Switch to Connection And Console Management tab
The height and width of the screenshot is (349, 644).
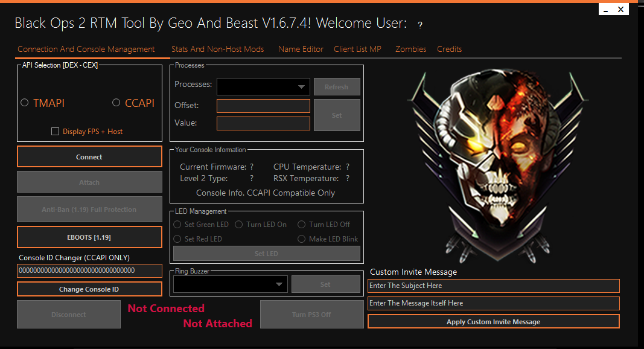(86, 49)
